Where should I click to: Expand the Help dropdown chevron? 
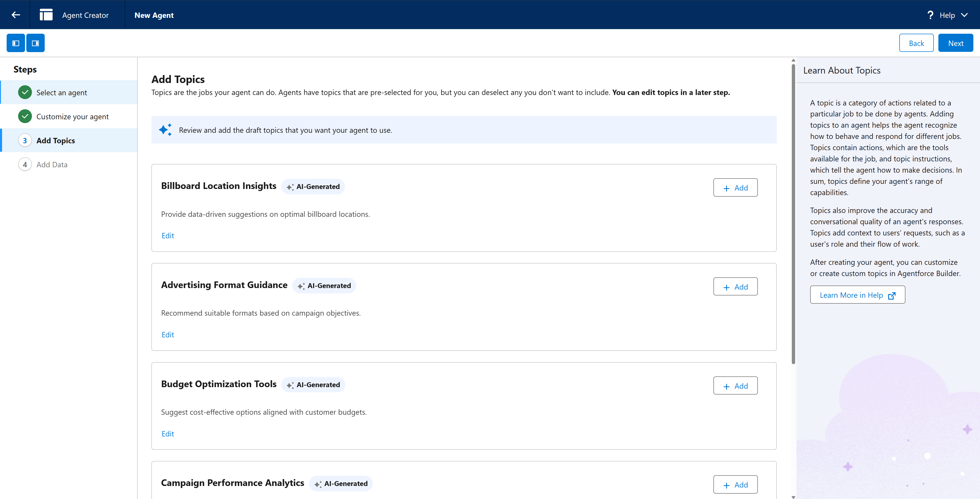964,15
